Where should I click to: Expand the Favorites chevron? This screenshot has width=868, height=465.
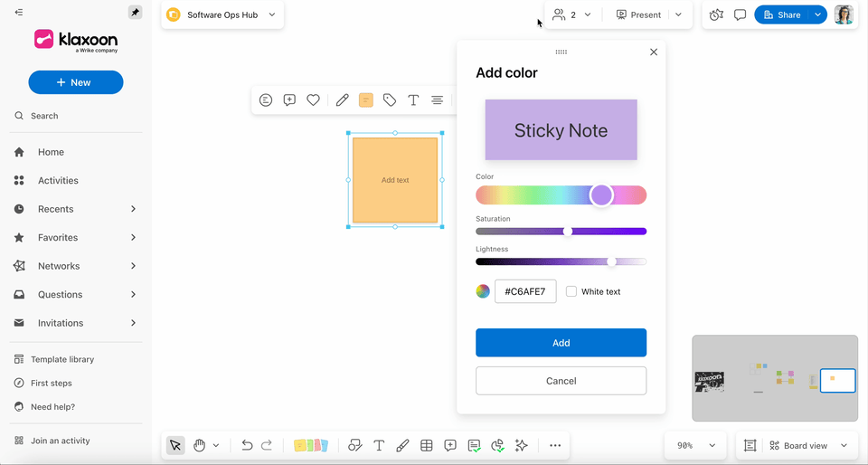(x=133, y=238)
